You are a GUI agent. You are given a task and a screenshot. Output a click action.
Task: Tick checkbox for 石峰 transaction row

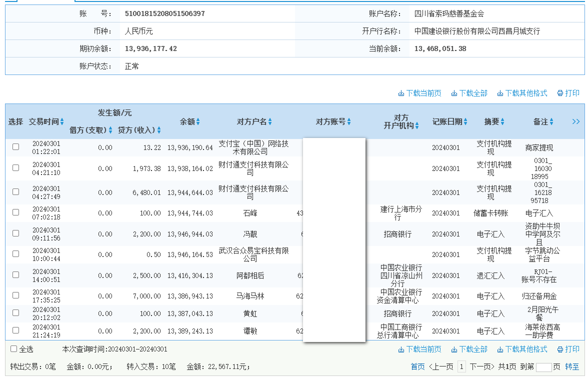coord(16,212)
